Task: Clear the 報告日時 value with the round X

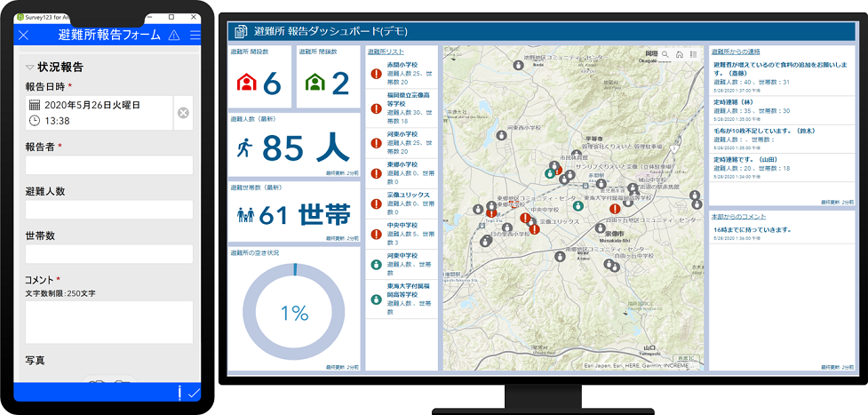Action: pyautogui.click(x=183, y=113)
